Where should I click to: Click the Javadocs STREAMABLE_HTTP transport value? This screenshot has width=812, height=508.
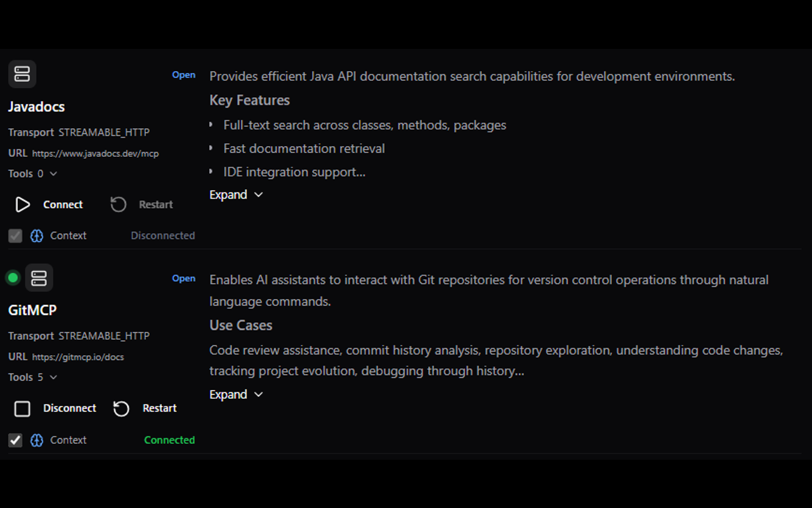pos(104,133)
